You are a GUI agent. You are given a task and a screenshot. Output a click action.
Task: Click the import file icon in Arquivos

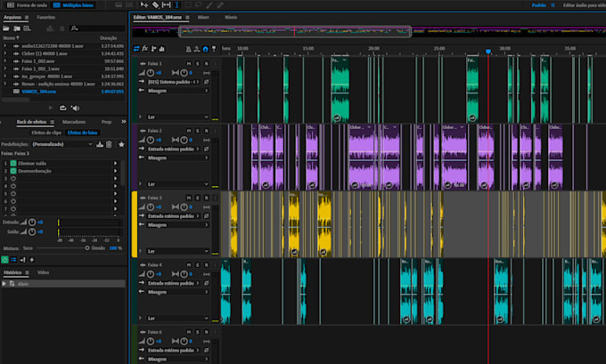(17, 28)
